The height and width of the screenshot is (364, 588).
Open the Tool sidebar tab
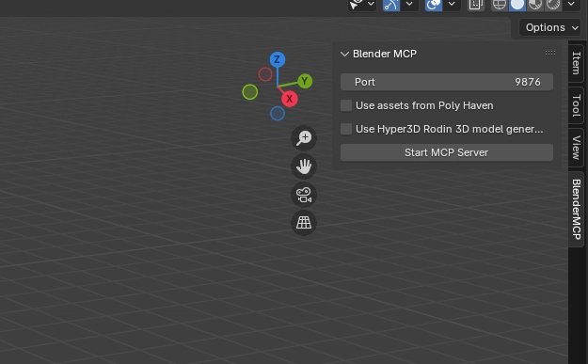(x=576, y=105)
